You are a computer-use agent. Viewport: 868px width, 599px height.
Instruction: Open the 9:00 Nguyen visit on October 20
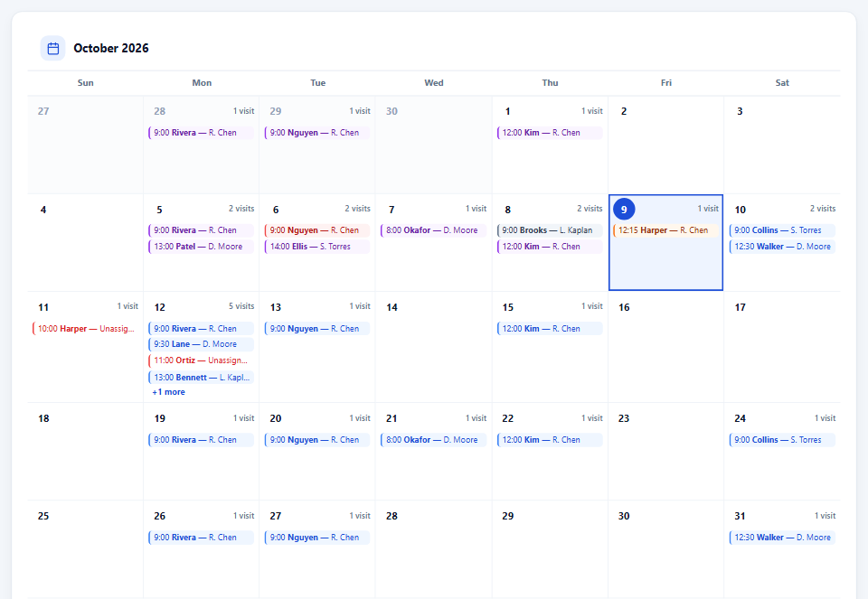tap(317, 440)
